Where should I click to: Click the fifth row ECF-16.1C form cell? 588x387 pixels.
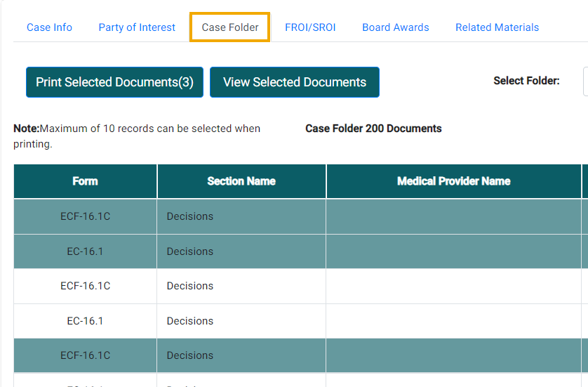[x=85, y=355]
